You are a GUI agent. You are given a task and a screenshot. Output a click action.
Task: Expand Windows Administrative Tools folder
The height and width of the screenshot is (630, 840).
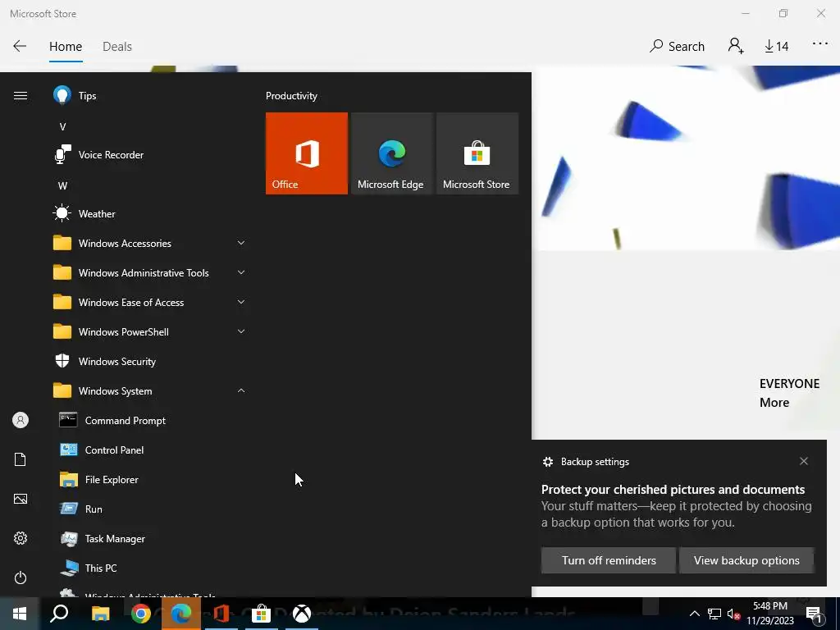pyautogui.click(x=150, y=272)
